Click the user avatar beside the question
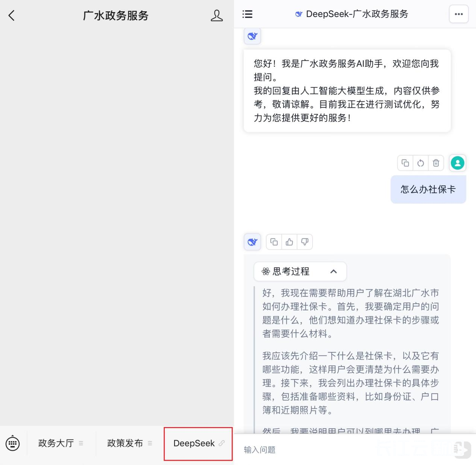Image resolution: width=476 pixels, height=465 pixels. (458, 163)
